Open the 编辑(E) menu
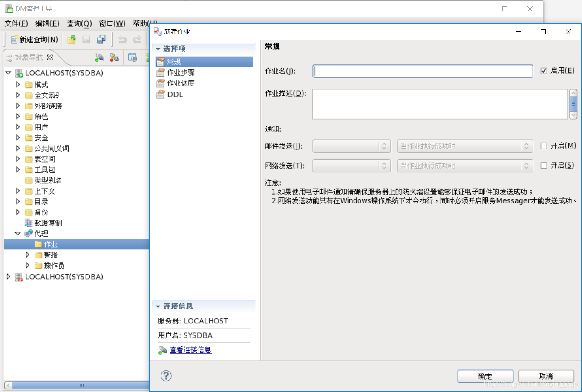The image size is (582, 392). pyautogui.click(x=47, y=23)
